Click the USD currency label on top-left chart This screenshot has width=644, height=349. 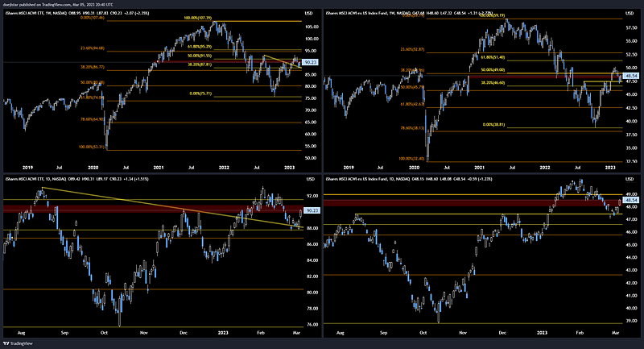pyautogui.click(x=310, y=12)
